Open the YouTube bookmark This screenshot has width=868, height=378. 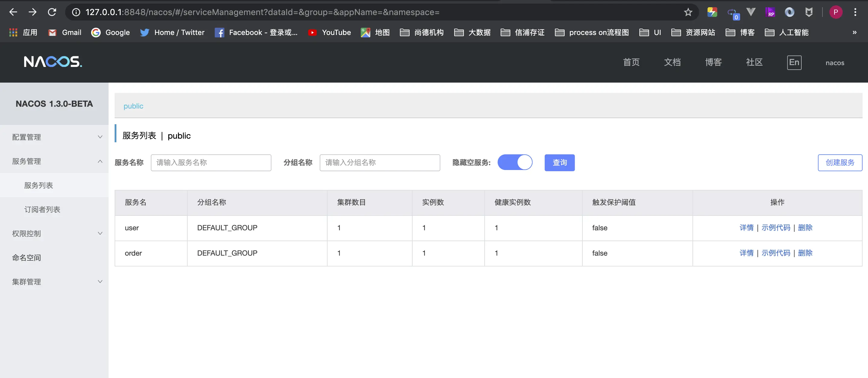pos(329,32)
